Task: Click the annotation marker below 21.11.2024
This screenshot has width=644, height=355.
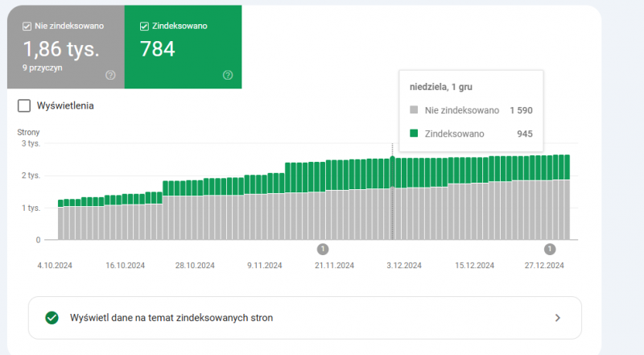Action: coord(323,249)
